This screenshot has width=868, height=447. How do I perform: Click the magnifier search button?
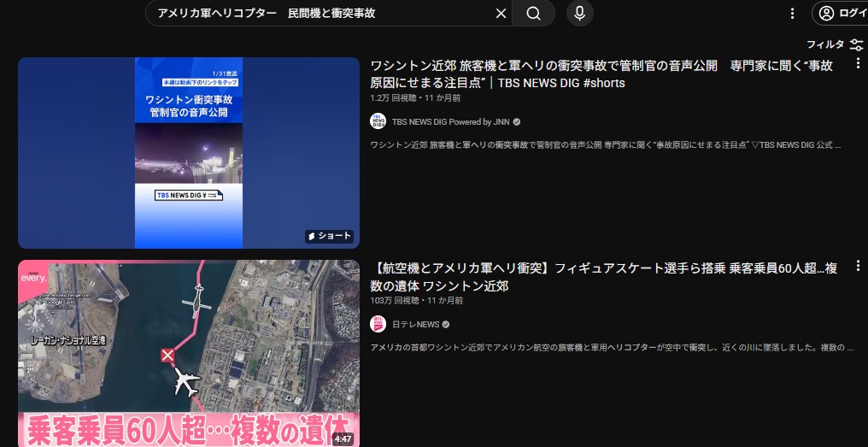[533, 14]
